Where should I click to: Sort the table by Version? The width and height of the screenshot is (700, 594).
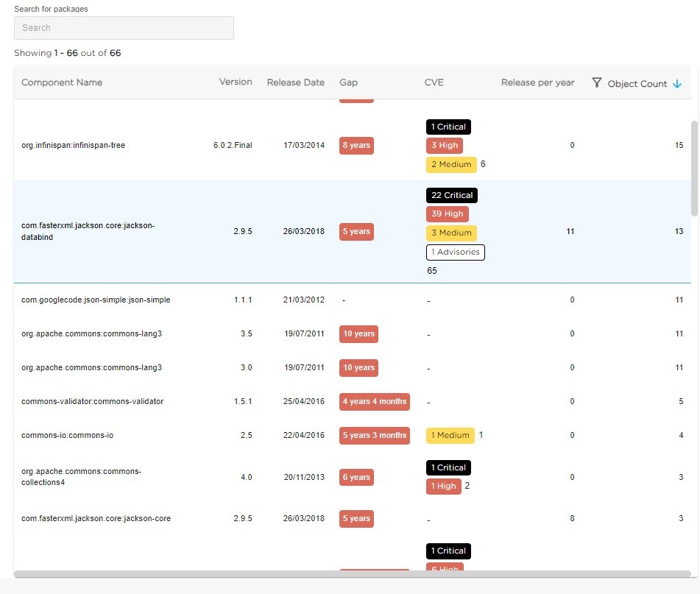pyautogui.click(x=235, y=82)
